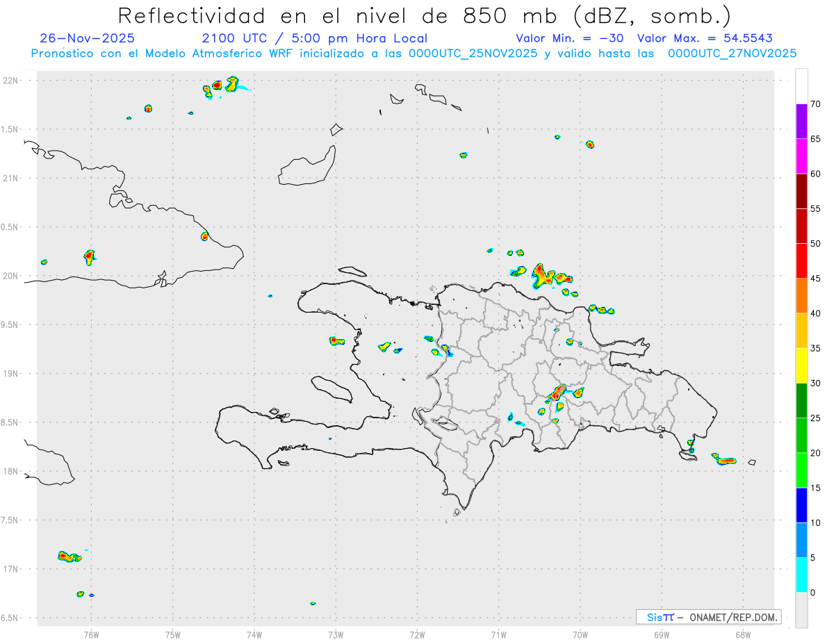Pick the dark green 25–30 dBZ band

pyautogui.click(x=801, y=401)
